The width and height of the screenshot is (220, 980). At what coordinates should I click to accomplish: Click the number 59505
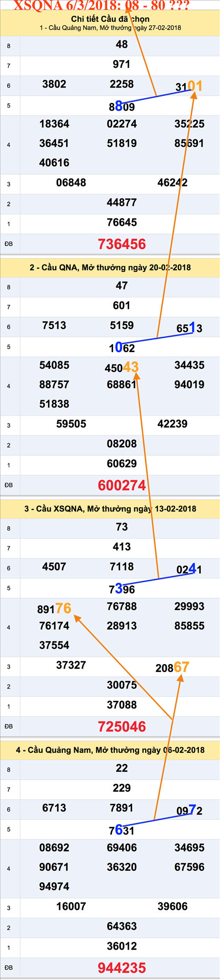[x=71, y=424]
